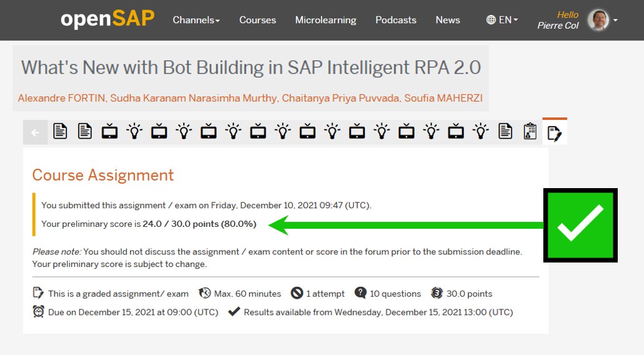
Task: Expand the profile dropdown caret next to the avatar
Action: pos(615,20)
